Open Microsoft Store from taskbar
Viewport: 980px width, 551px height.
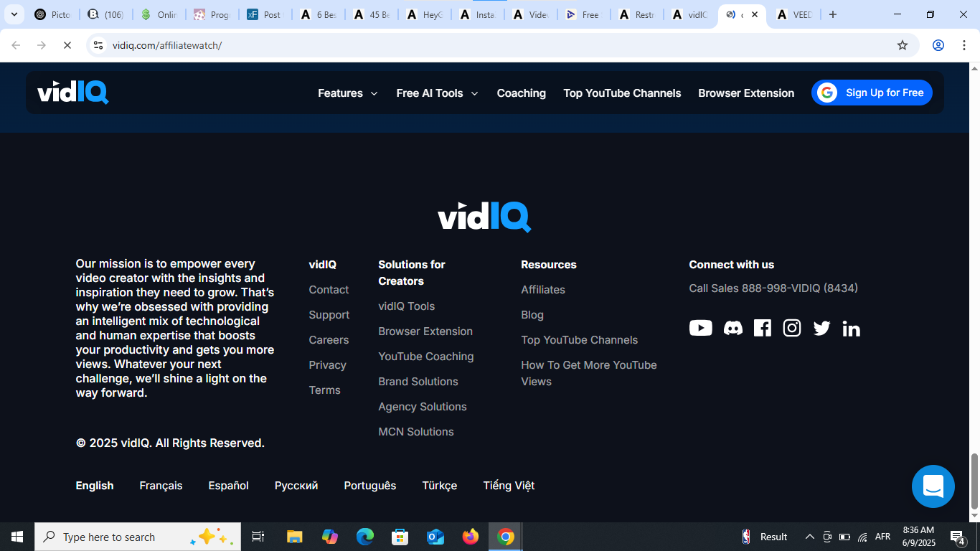(x=400, y=537)
